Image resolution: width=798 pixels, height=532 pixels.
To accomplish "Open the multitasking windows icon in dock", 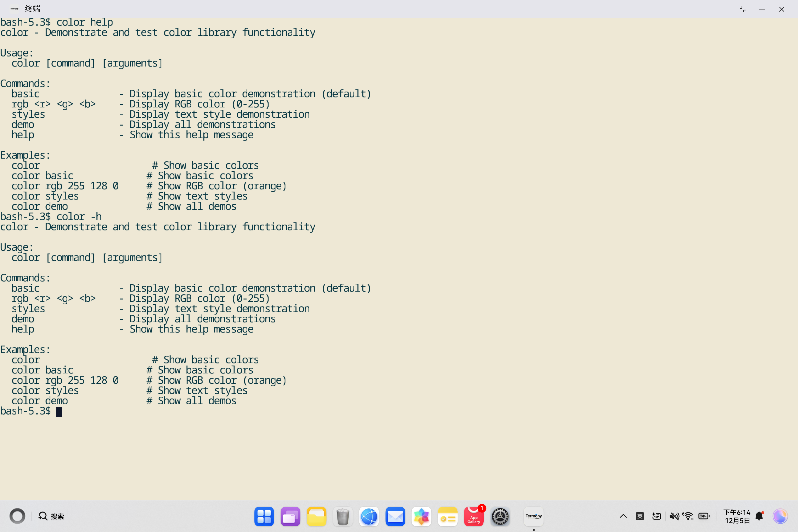I will pos(290,516).
